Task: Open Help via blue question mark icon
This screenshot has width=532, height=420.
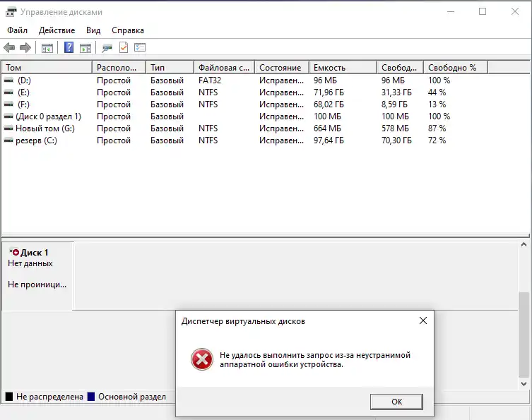Action: (69, 47)
